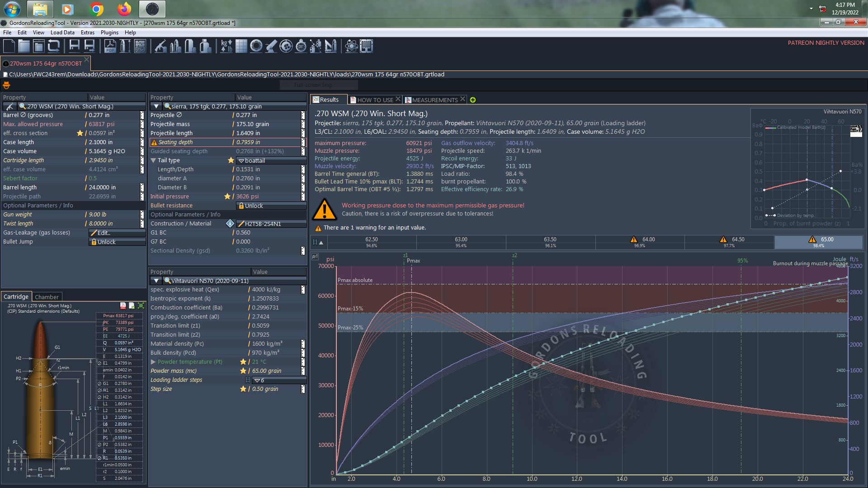Switch to the MEASUREMENTS tab
Screen dimensions: 868x488
point(435,100)
